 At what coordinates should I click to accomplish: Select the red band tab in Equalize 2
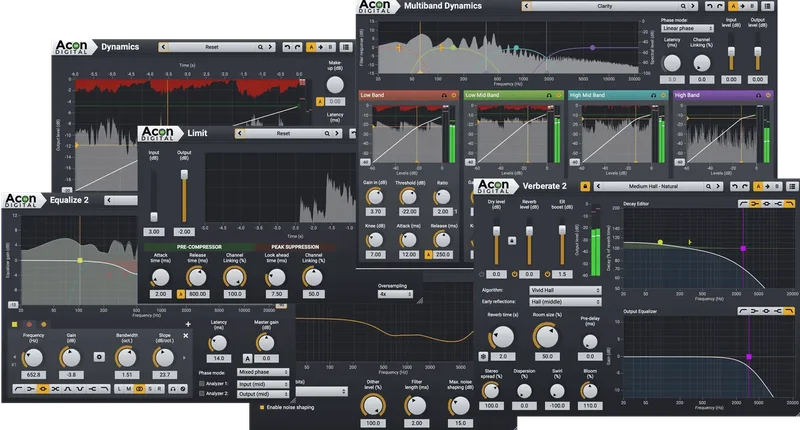pos(29,325)
